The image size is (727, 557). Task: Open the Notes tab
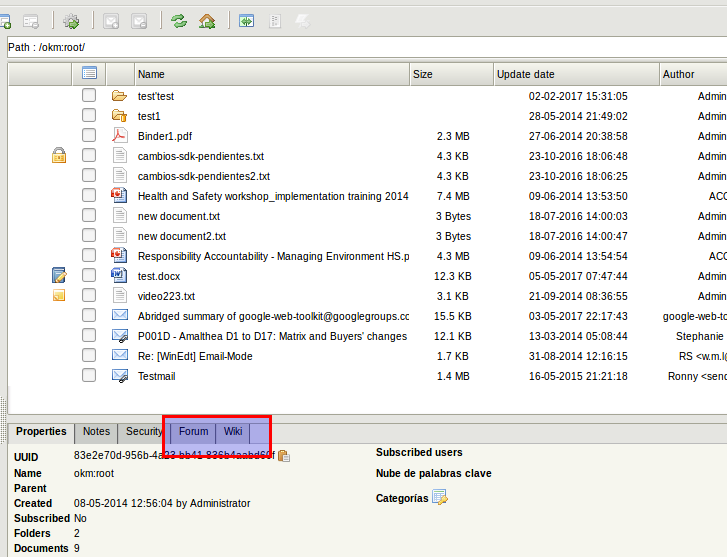point(96,432)
